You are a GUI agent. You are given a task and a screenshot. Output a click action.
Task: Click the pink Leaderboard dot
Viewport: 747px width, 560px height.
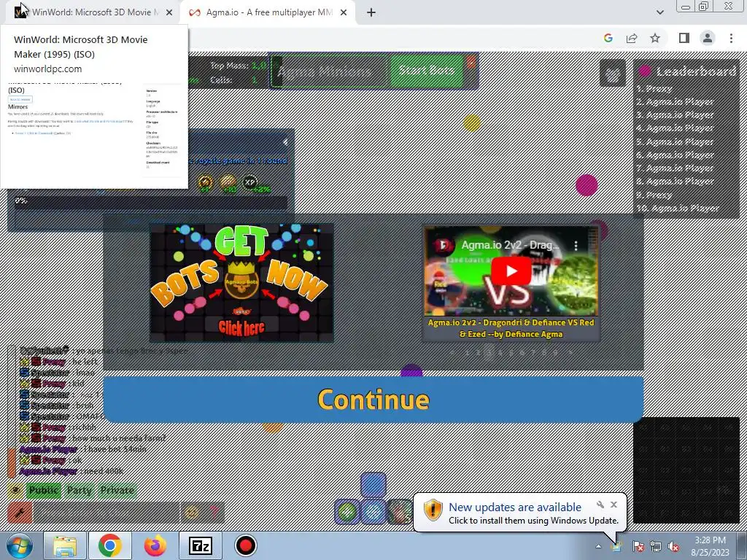(645, 71)
